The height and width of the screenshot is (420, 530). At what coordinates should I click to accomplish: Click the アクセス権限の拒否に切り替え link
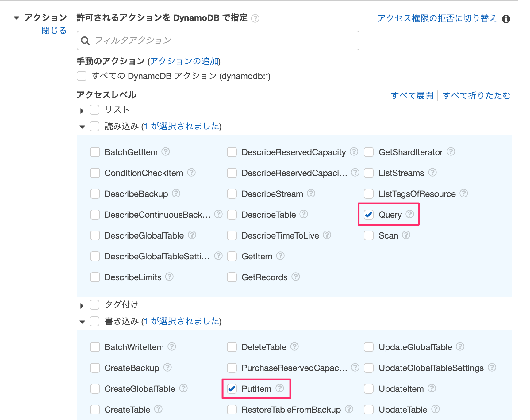[x=437, y=18]
